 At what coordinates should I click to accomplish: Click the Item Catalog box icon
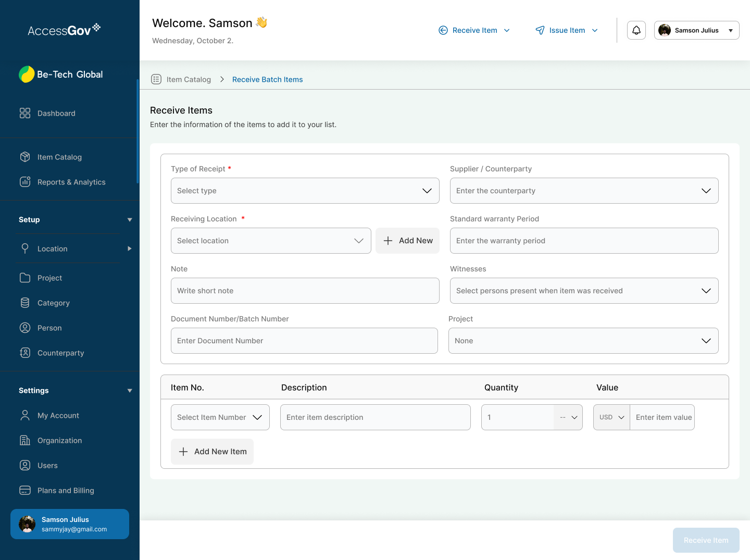(25, 157)
